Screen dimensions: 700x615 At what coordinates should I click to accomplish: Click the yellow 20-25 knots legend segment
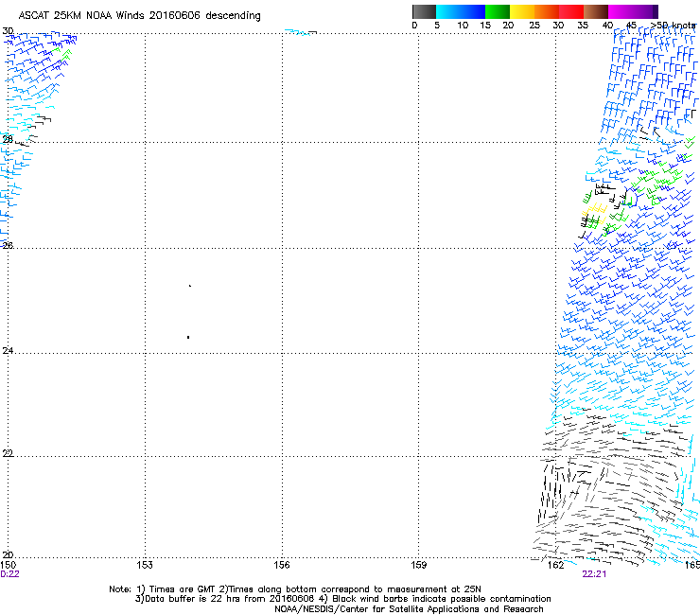coord(522,11)
